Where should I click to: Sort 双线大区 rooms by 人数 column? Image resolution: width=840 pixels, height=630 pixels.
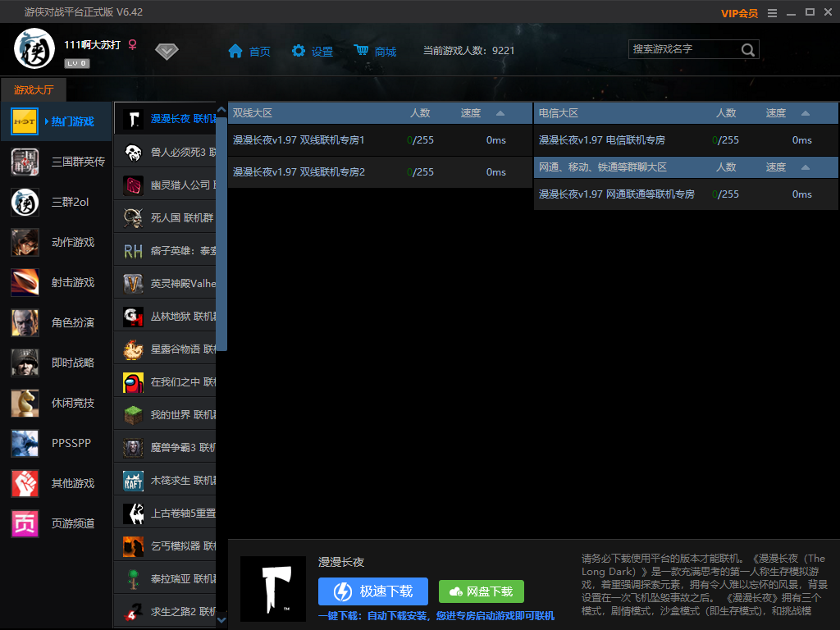[x=420, y=113]
